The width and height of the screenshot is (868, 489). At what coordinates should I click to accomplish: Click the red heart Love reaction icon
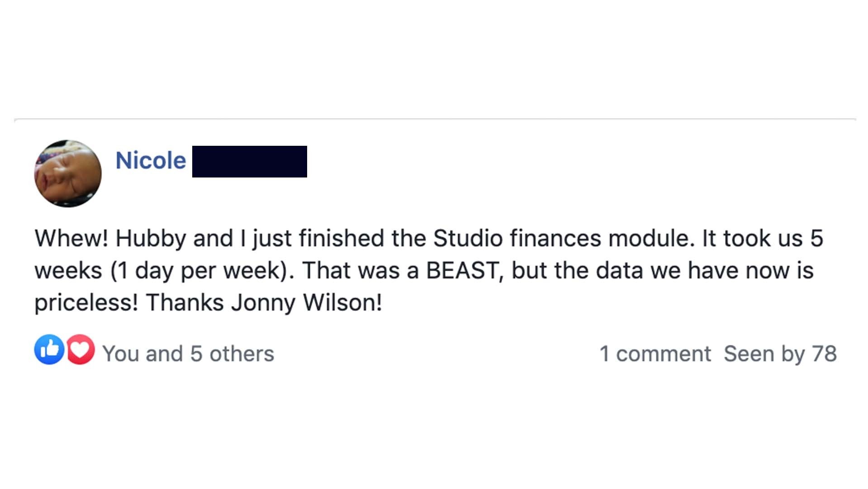(81, 350)
